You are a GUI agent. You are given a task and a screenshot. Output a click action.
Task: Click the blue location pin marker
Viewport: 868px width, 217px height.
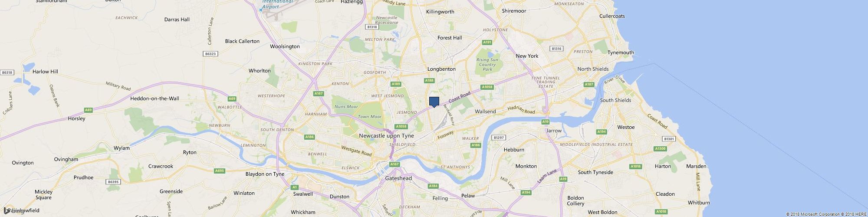pos(434,102)
